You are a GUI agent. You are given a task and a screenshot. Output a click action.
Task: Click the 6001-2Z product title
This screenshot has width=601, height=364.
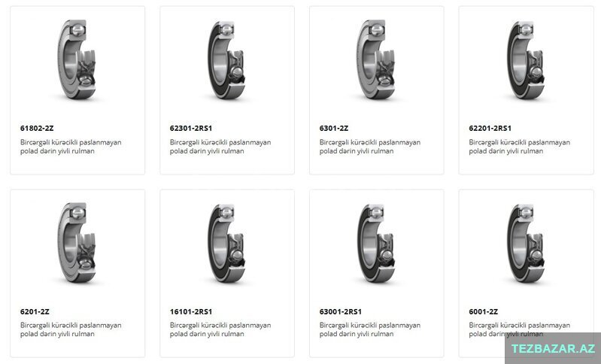(484, 311)
